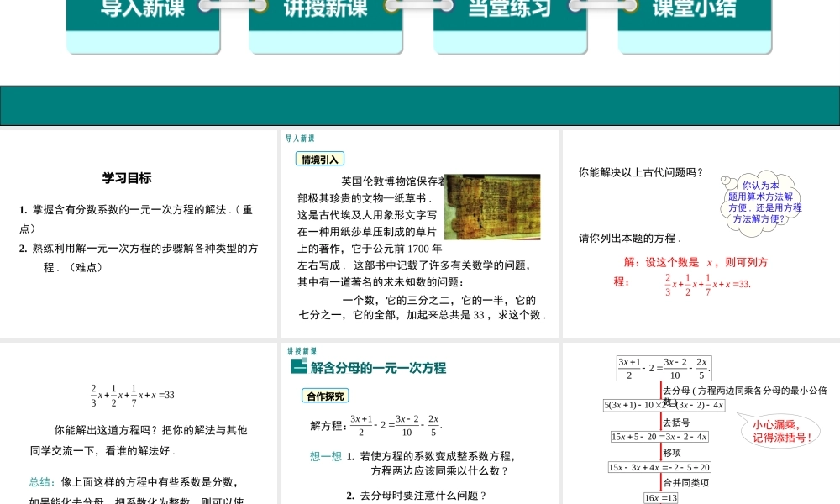Click the boxed equation 16x = 13
The width and height of the screenshot is (840, 504).
tap(660, 498)
